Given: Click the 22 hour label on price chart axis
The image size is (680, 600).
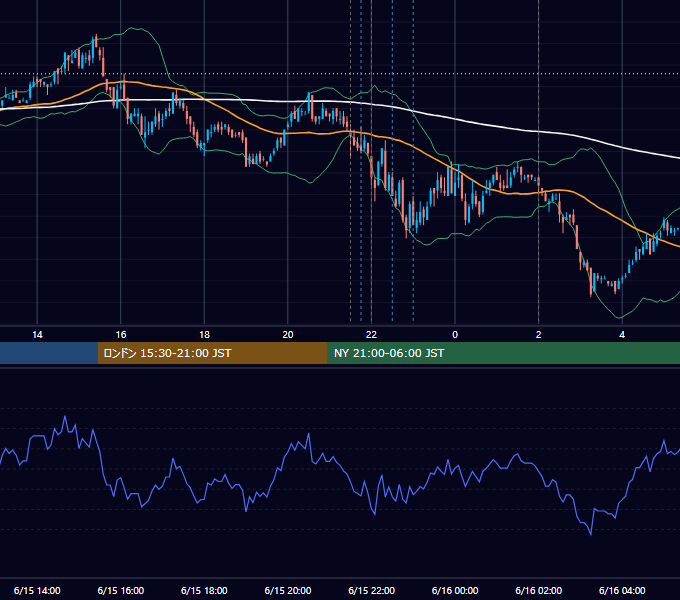Looking at the screenshot, I should (x=371, y=335).
